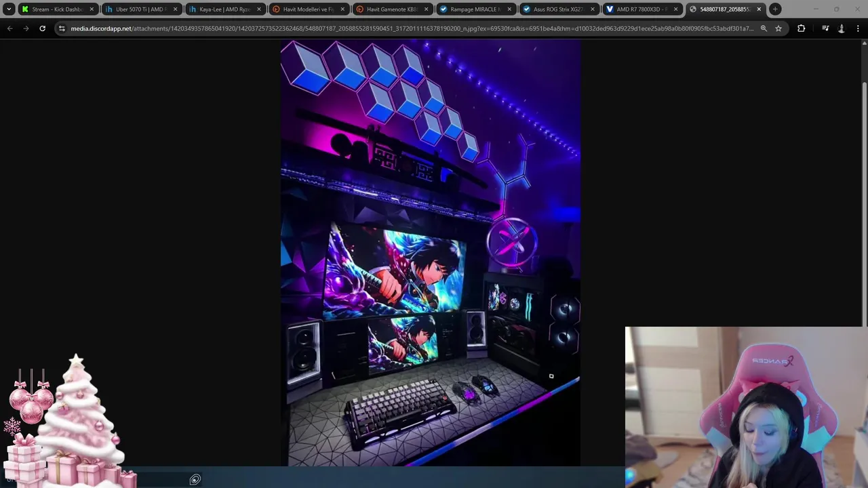868x488 pixels.
Task: Bookmark this page with the star icon
Action: 778,28
